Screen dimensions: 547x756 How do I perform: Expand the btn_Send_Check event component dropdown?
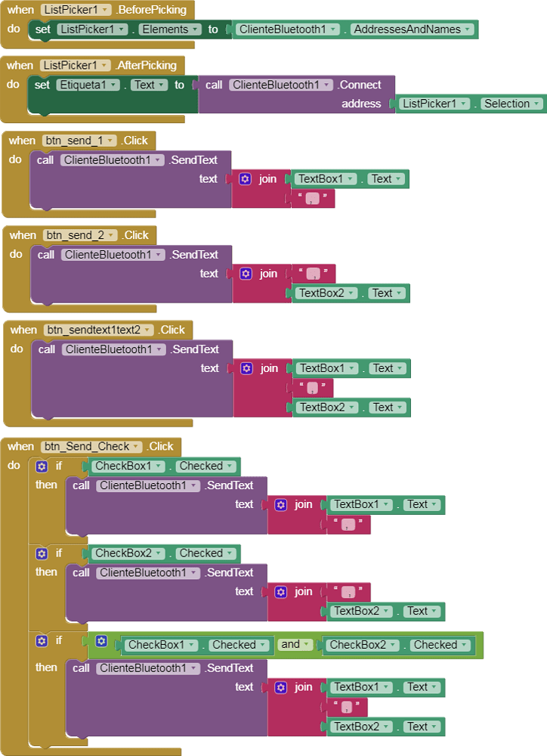(x=136, y=446)
